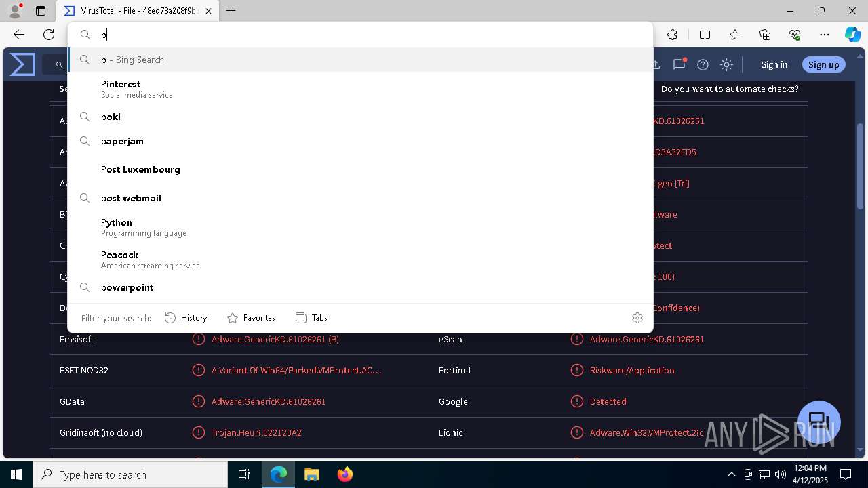Viewport: 868px width, 488px height.
Task: Choose the 'paperjam' search suggestion
Action: (x=360, y=141)
